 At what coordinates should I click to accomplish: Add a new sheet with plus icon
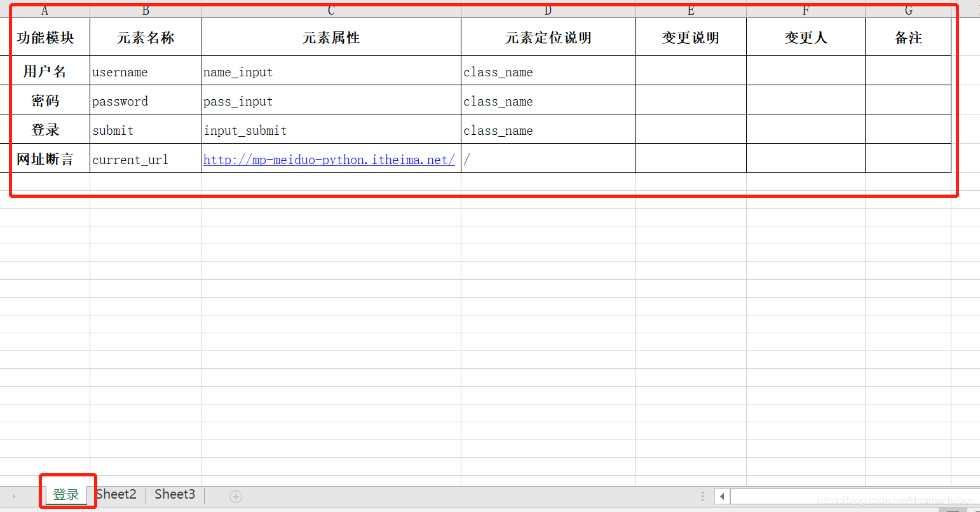coord(236,497)
